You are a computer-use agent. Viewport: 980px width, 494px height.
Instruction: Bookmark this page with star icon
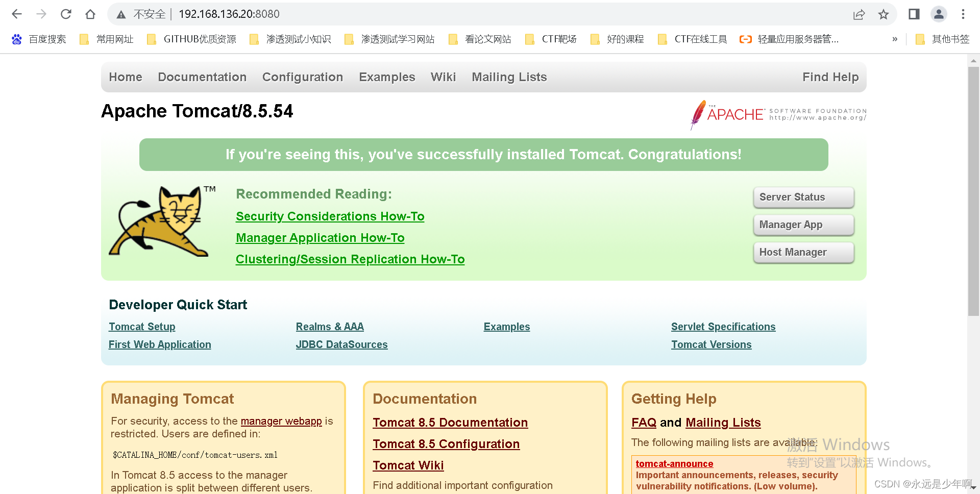tap(884, 14)
